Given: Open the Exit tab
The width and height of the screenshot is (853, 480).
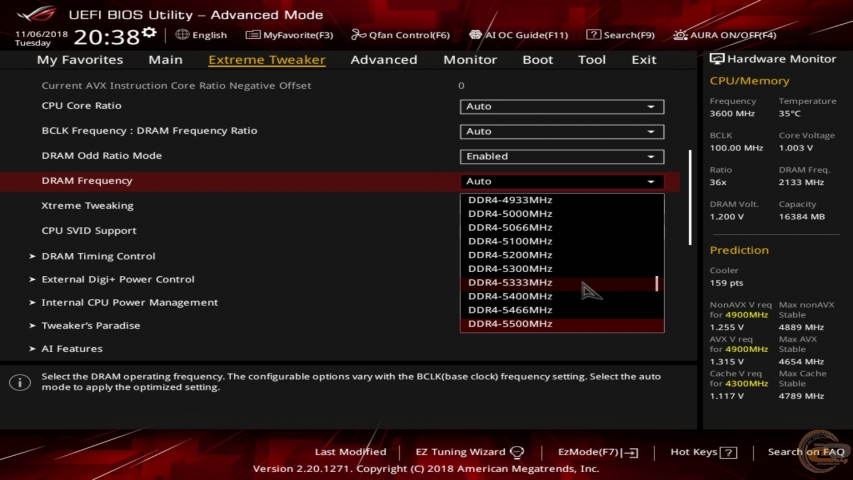Looking at the screenshot, I should click(x=644, y=59).
